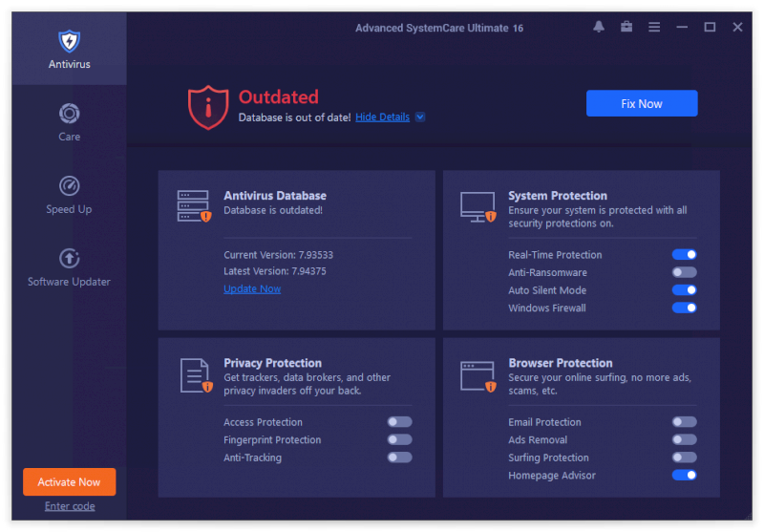Collapse details using the chevron arrow
The image size is (764, 532).
tap(420, 117)
